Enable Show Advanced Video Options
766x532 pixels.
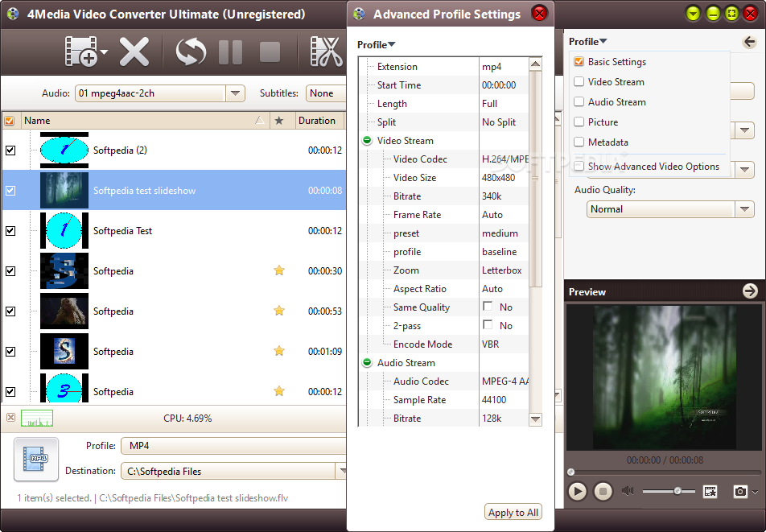click(x=579, y=166)
